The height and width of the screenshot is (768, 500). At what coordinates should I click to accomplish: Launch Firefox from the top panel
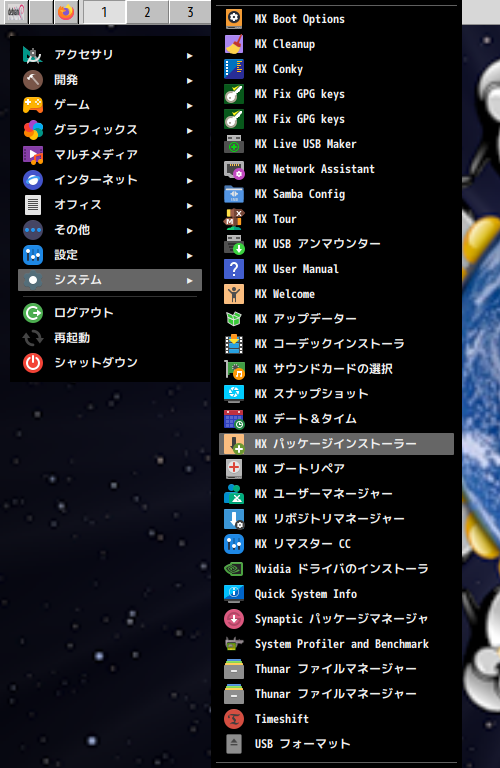[66, 12]
